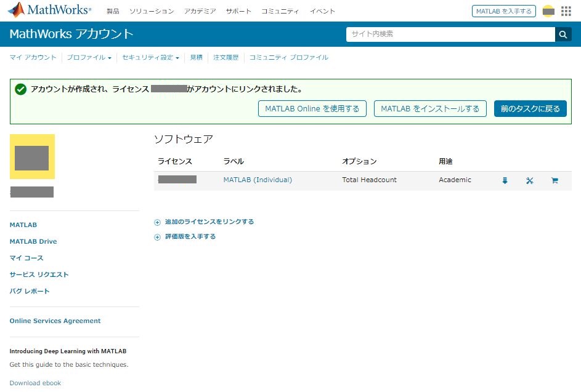The width and height of the screenshot is (581, 392).
Task: Click the plus icon beside 評価版を入手する
Action: coord(158,237)
